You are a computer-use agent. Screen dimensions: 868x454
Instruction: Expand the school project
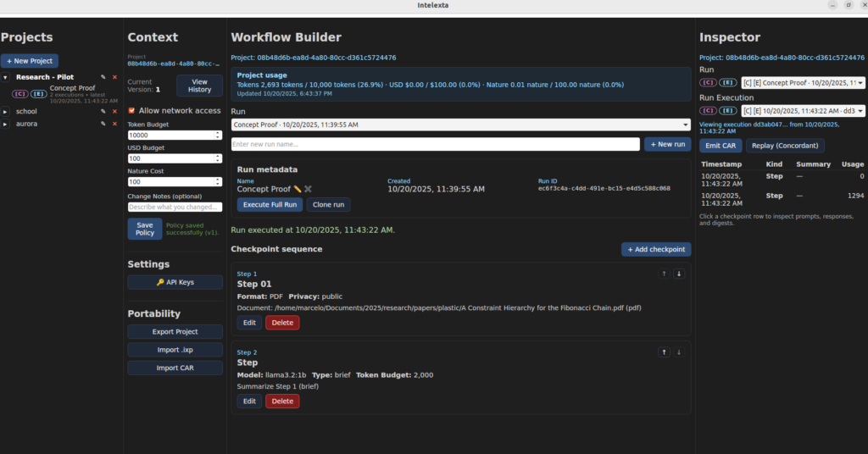point(5,111)
